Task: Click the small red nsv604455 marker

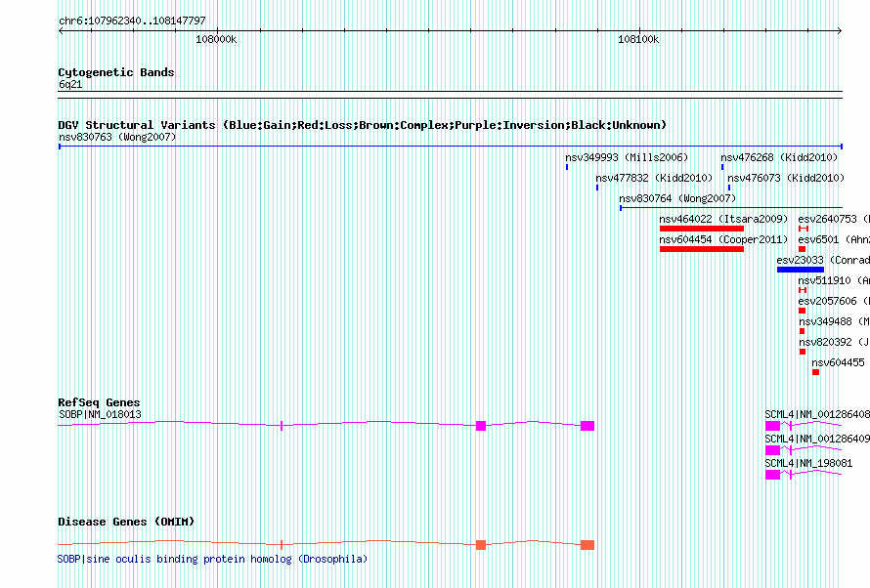Action: click(815, 372)
